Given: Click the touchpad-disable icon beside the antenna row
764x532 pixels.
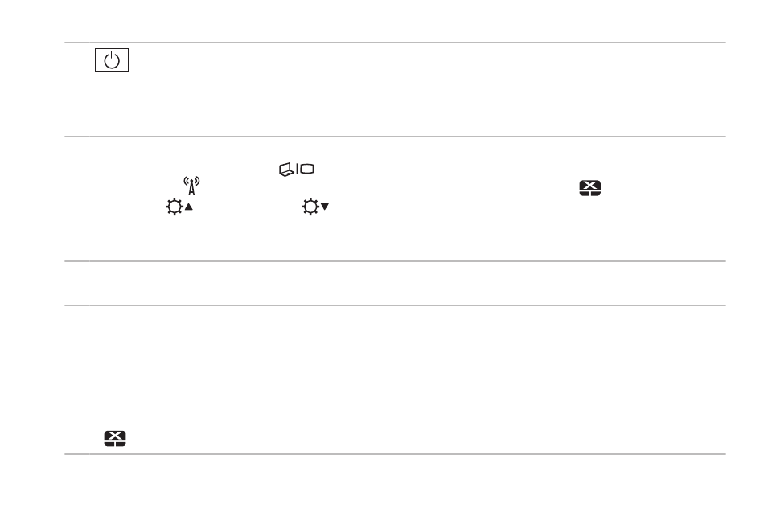Looking at the screenshot, I should pos(590,188).
